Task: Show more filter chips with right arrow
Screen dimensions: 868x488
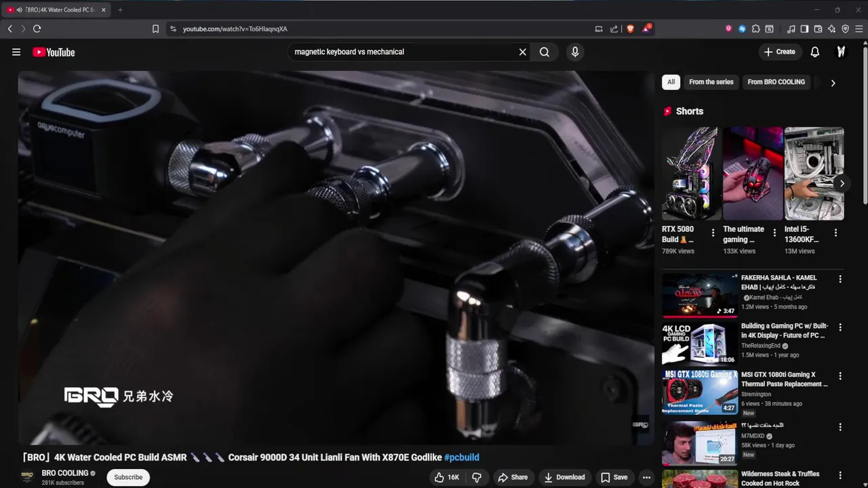Action: point(833,83)
